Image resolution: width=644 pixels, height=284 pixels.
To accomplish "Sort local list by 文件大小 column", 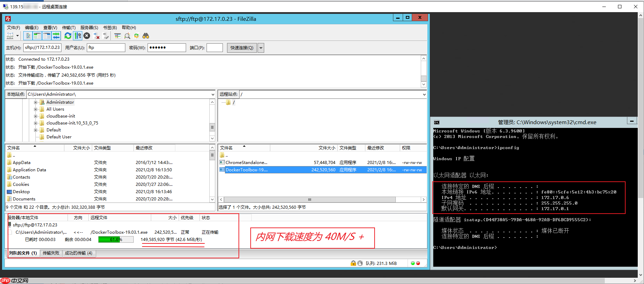I will tap(81, 148).
